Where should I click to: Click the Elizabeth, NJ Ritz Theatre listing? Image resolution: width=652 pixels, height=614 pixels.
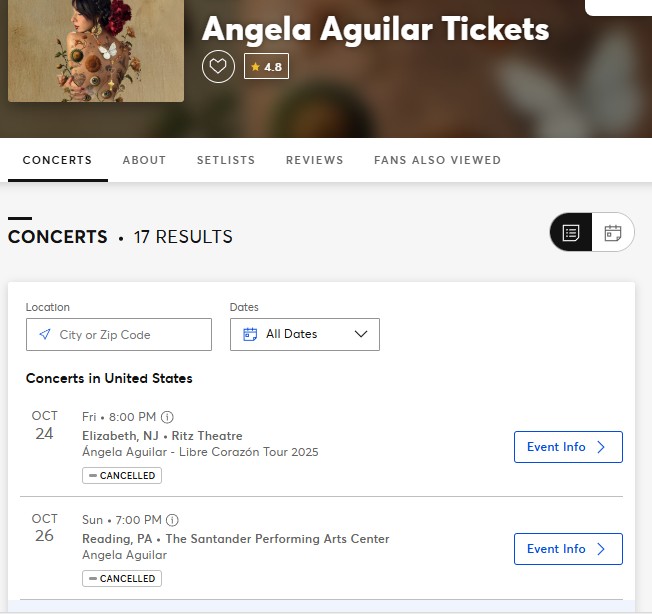tap(162, 436)
